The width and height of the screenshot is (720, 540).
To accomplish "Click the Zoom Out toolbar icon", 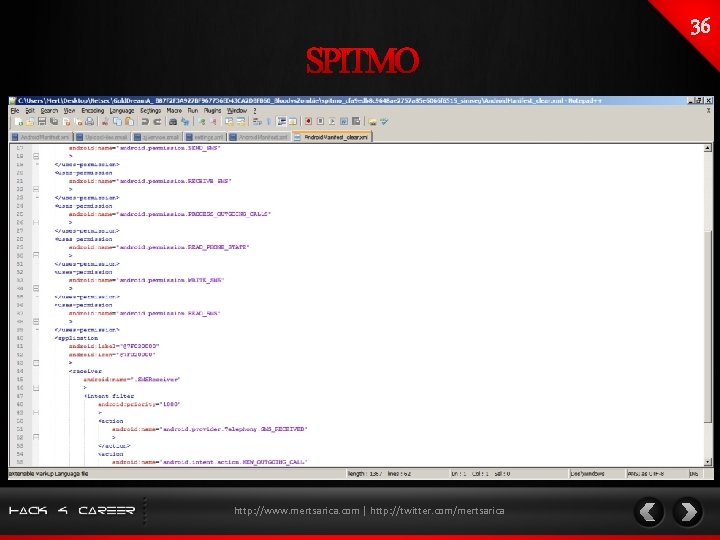I will coord(214,122).
